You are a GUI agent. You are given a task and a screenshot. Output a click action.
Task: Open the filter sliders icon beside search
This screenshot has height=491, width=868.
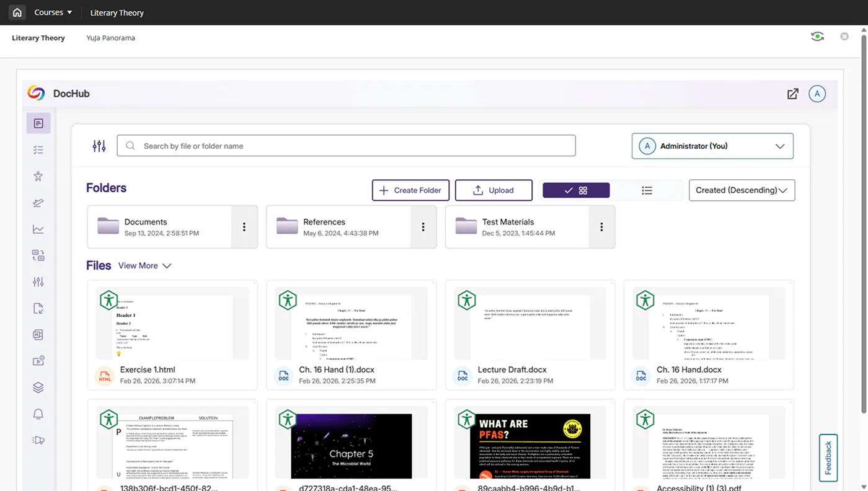coord(99,146)
